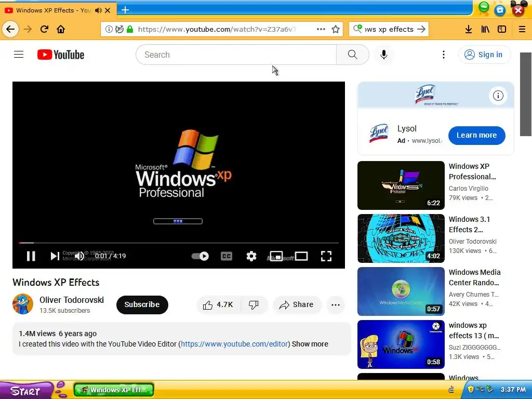Search with voice microphone icon
Viewport: 532px width, 399px height.
pos(384,55)
